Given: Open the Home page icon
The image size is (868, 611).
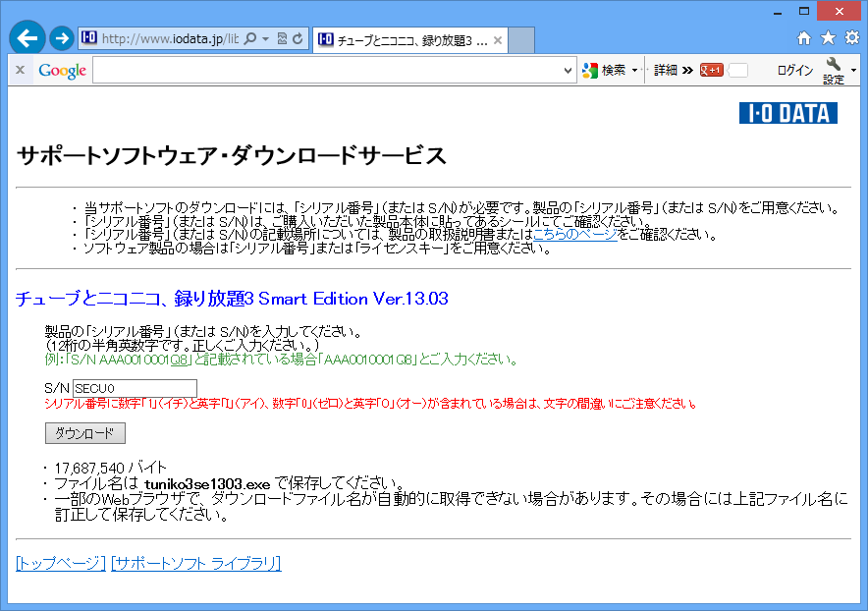Looking at the screenshot, I should pyautogui.click(x=804, y=37).
